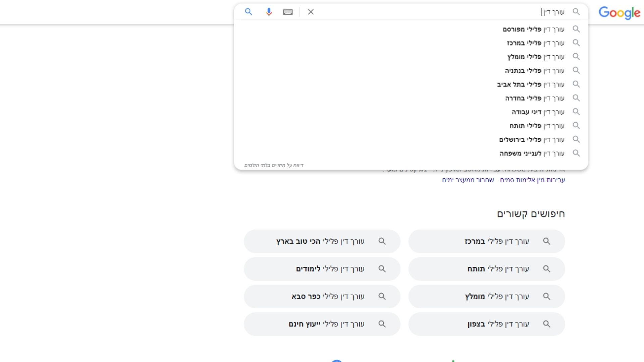Select suggestion עורך דין דיני עבודה
Screen dimensions: 644x362
pos(411,112)
